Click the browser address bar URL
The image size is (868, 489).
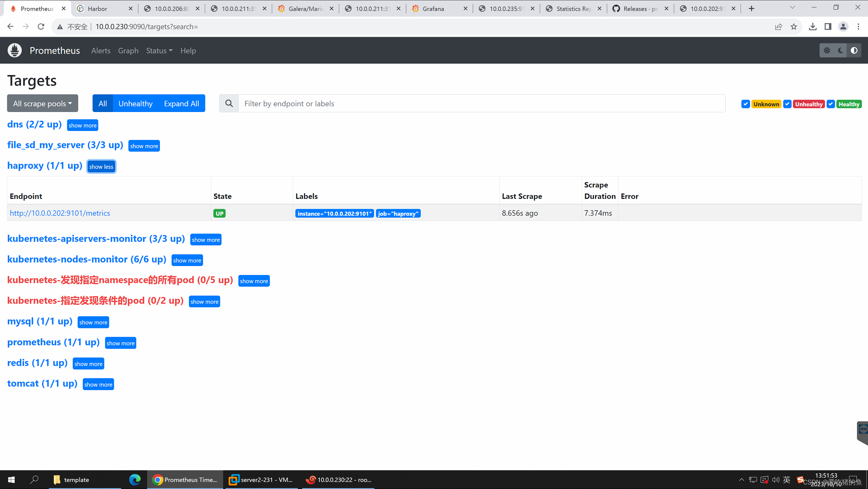pyautogui.click(x=147, y=27)
